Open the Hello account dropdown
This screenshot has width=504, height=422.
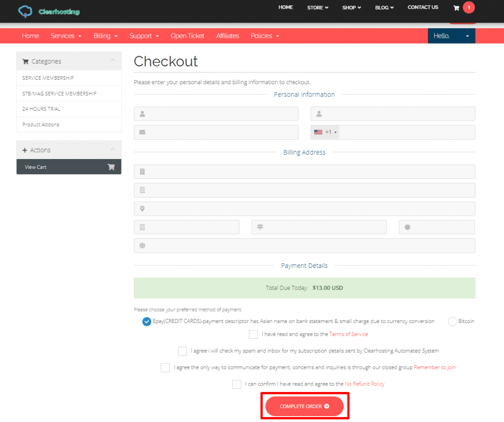pyautogui.click(x=451, y=36)
